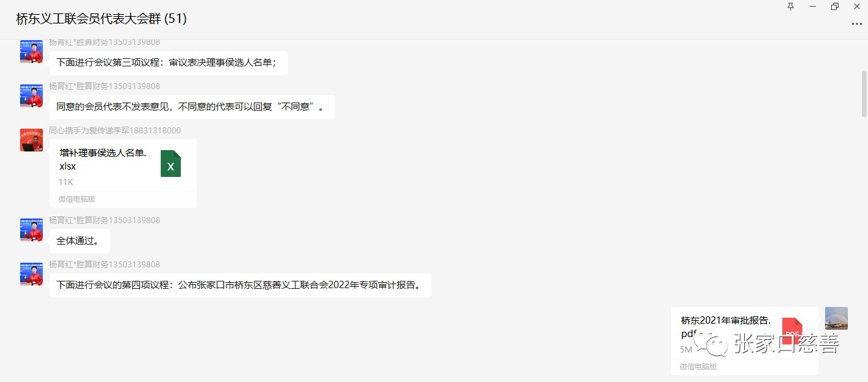
Task: Select the 审议表决理事侯选人名单 message bubble
Action: tap(168, 63)
